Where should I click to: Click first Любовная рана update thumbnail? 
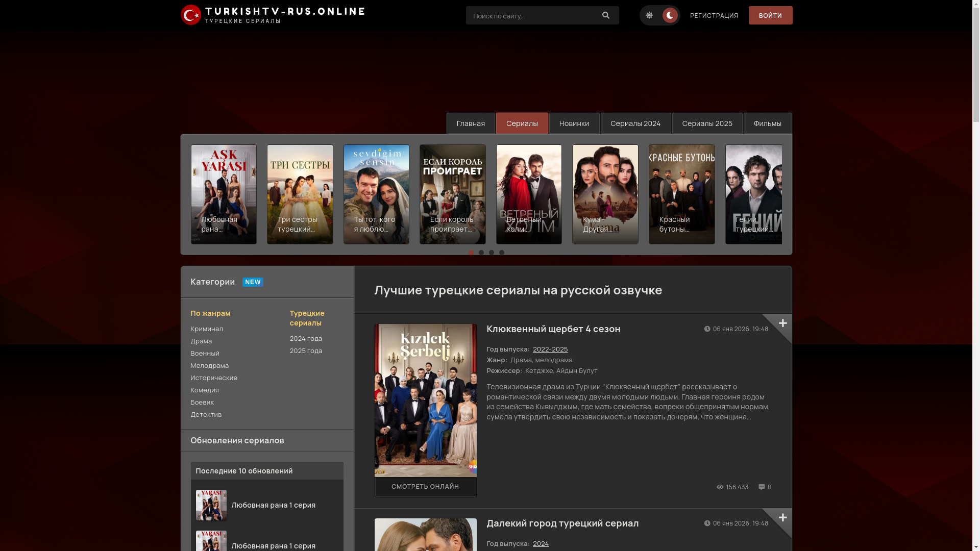pyautogui.click(x=211, y=505)
